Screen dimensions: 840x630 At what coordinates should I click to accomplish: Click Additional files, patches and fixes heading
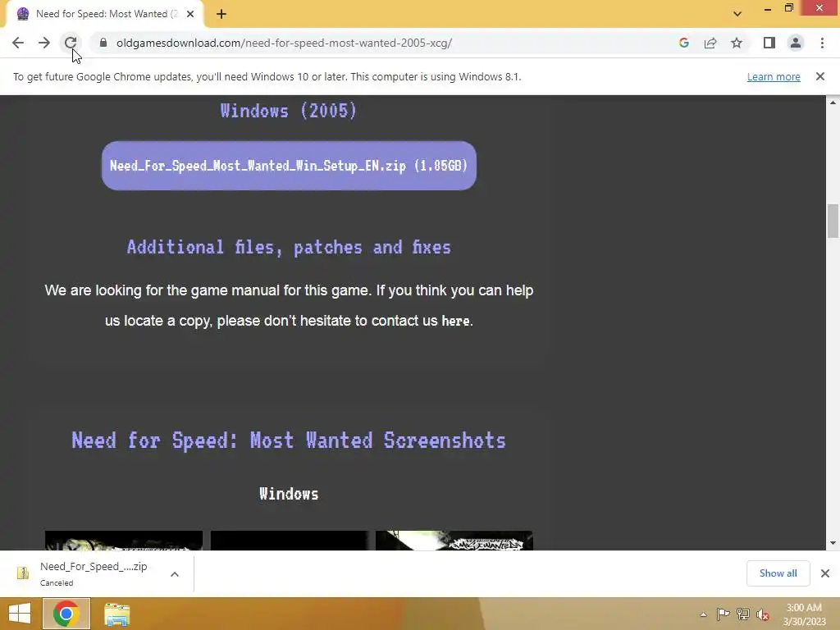tap(289, 247)
